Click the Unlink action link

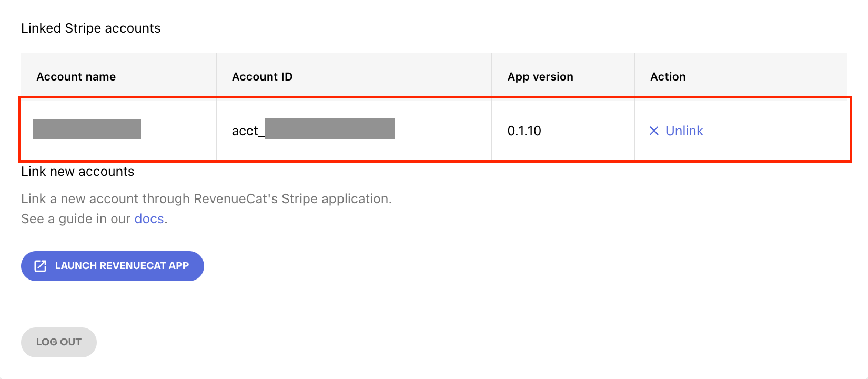click(684, 131)
